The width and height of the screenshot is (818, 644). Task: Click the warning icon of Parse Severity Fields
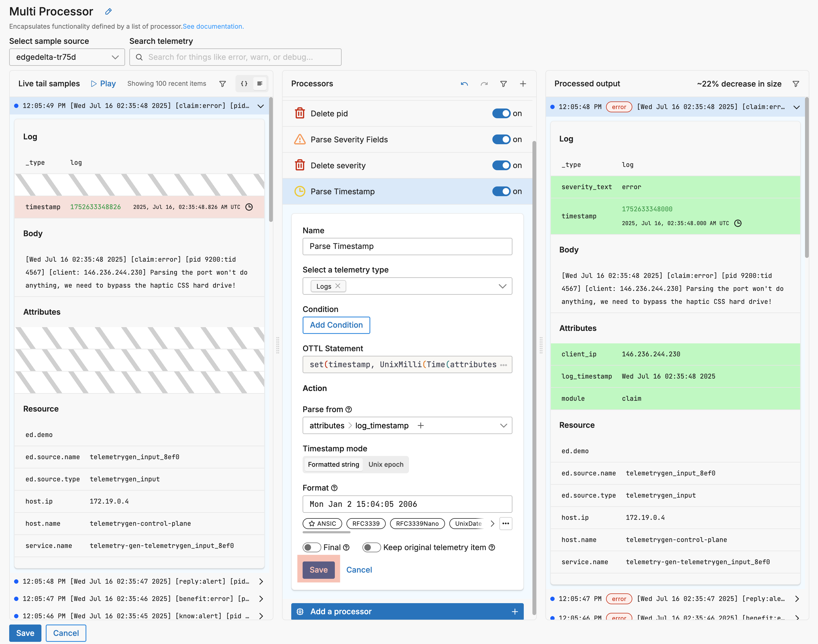coord(300,139)
